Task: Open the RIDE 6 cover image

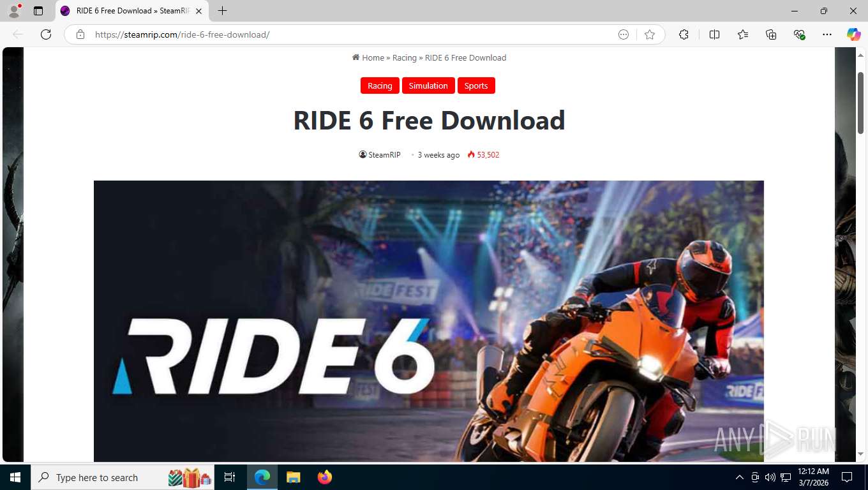Action: 429,321
